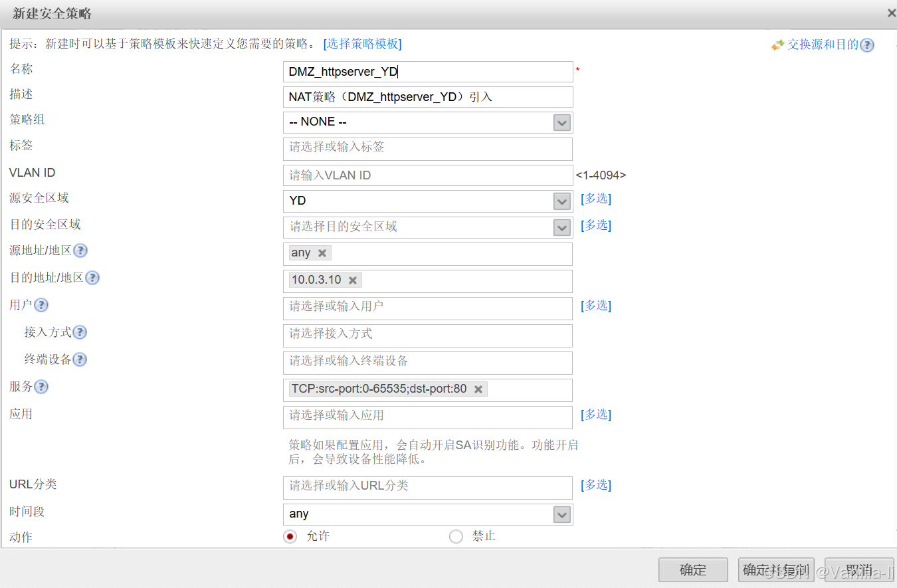This screenshot has height=588, width=897.
Task: Focus the 名称 input field
Action: point(428,72)
